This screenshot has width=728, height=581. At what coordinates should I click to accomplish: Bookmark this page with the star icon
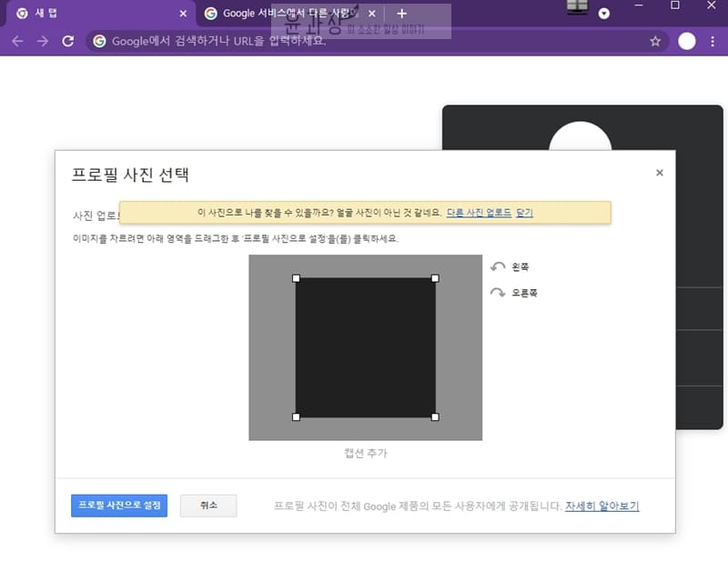[655, 41]
